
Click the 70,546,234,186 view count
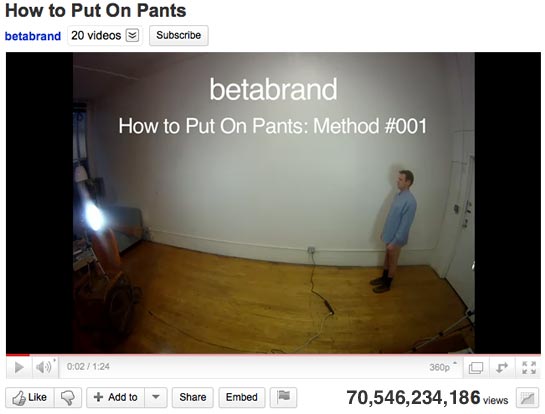(x=413, y=398)
